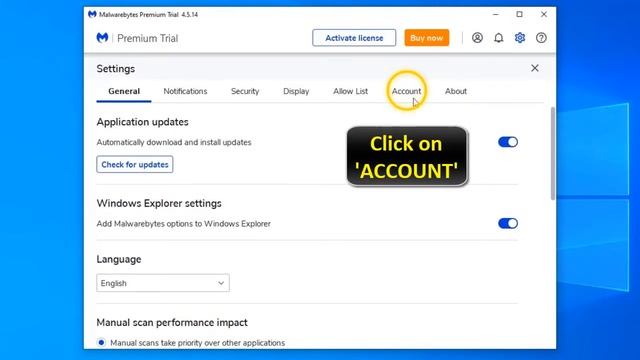Switch to the General tab
Image resolution: width=640 pixels, height=360 pixels.
click(x=124, y=91)
